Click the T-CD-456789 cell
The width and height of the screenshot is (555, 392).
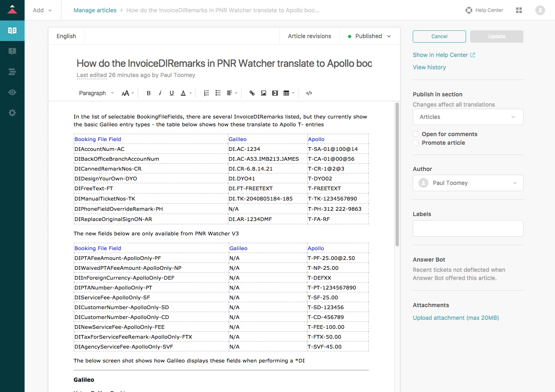pyautogui.click(x=338, y=317)
